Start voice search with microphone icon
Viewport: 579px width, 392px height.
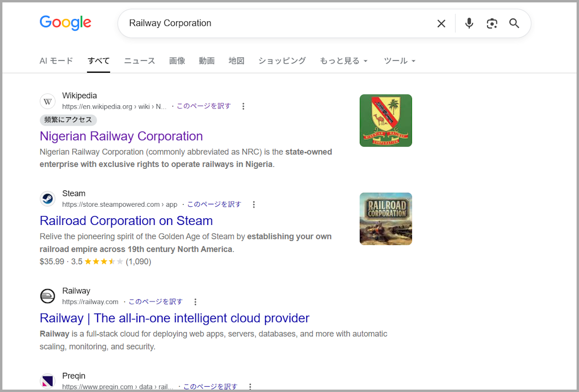point(469,23)
